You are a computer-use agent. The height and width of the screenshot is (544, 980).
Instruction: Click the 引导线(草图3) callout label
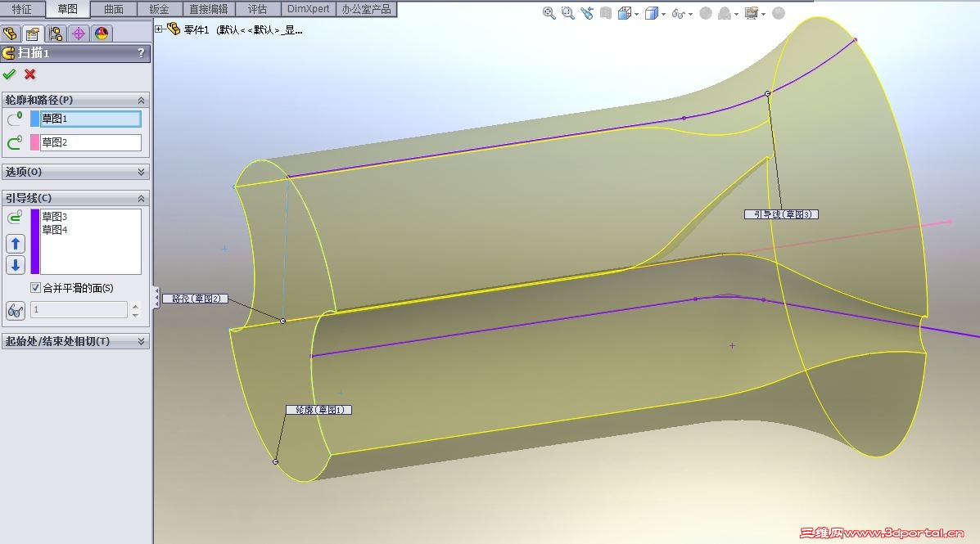[781, 214]
